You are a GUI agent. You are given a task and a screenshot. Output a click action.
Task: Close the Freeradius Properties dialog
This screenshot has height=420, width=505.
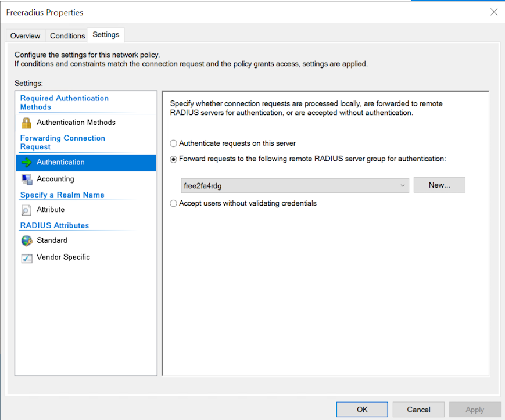494,12
